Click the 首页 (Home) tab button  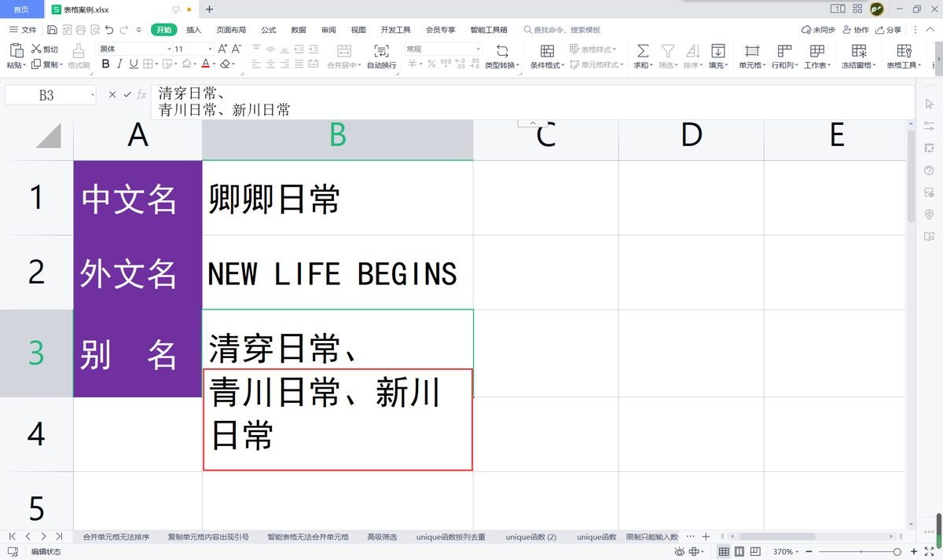[22, 9]
